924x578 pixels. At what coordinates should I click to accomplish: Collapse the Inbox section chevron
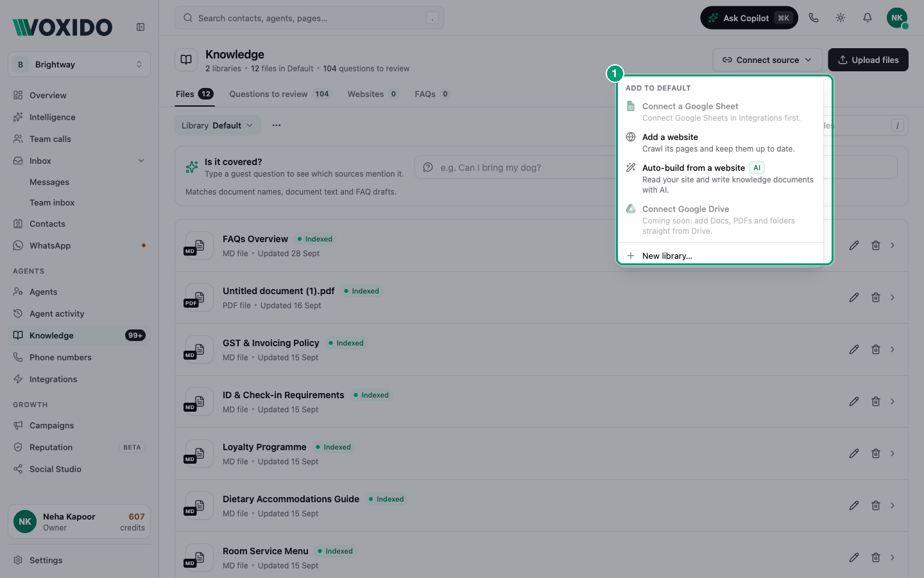click(141, 161)
